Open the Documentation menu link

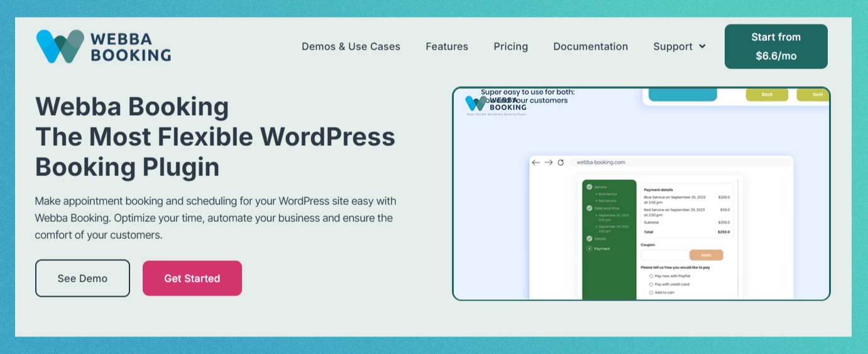[591, 47]
